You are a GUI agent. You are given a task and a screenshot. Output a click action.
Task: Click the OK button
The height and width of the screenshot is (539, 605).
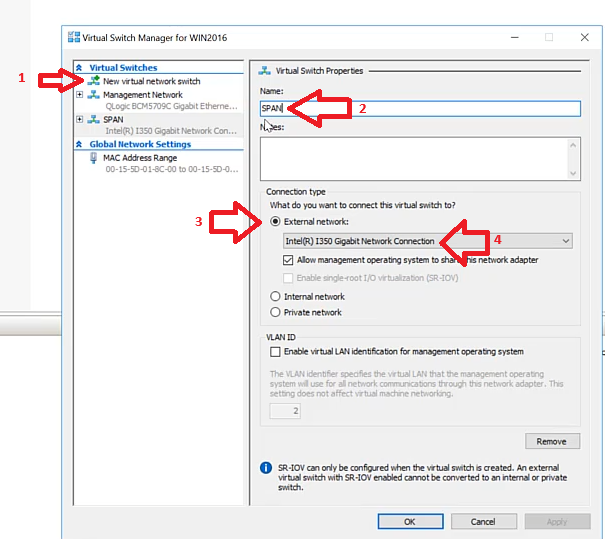(x=411, y=522)
